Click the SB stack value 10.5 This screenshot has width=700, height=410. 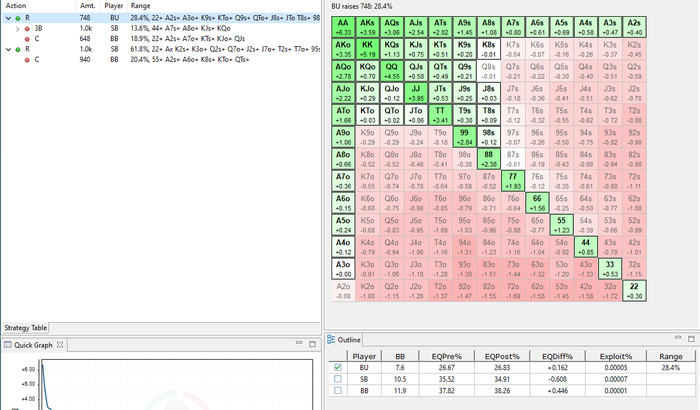[x=400, y=379]
